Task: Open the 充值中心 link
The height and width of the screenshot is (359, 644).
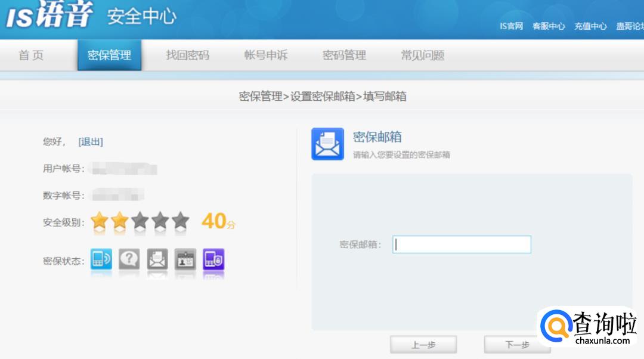Action: 590,26
